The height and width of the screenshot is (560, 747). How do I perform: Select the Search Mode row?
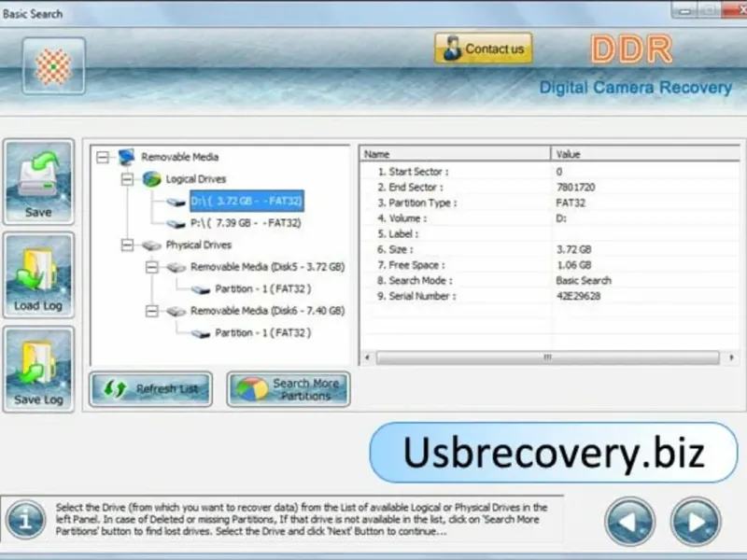[x=550, y=281]
